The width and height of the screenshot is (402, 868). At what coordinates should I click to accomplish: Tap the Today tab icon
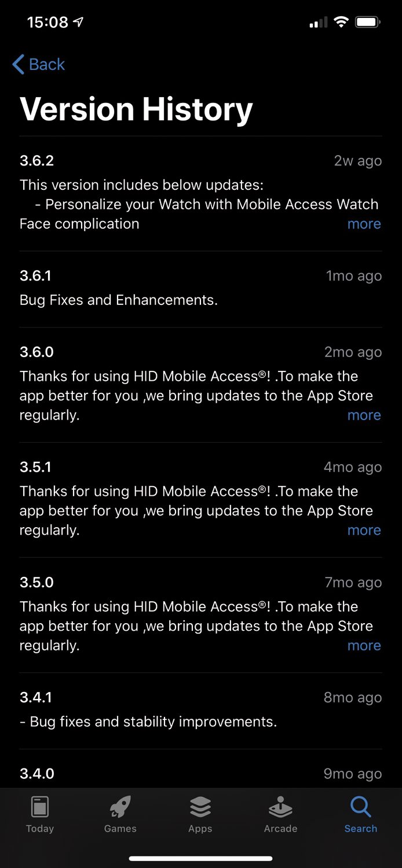[39, 807]
